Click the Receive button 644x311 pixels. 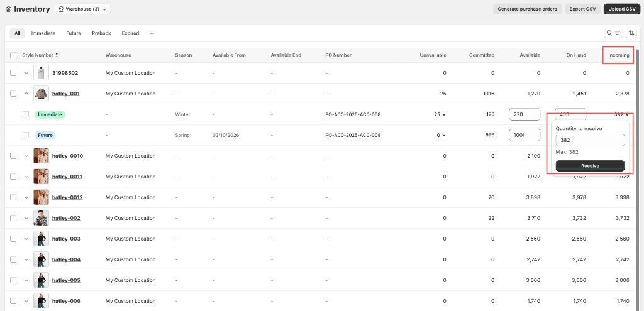coord(590,166)
